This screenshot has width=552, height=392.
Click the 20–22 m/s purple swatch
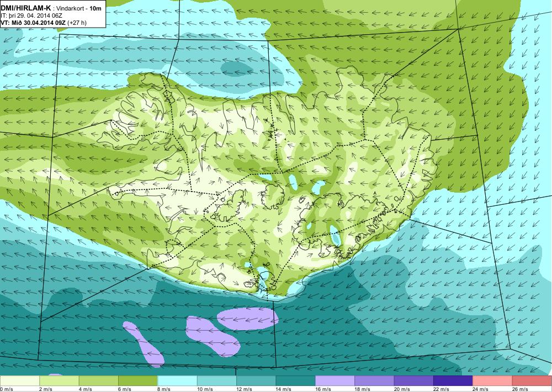pyautogui.click(x=414, y=381)
